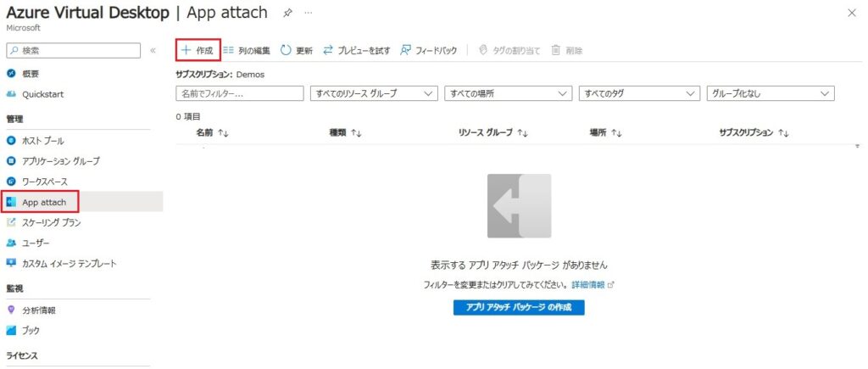Click the sidebar 検索 search box
This screenshot has height=369, width=868.
73,50
